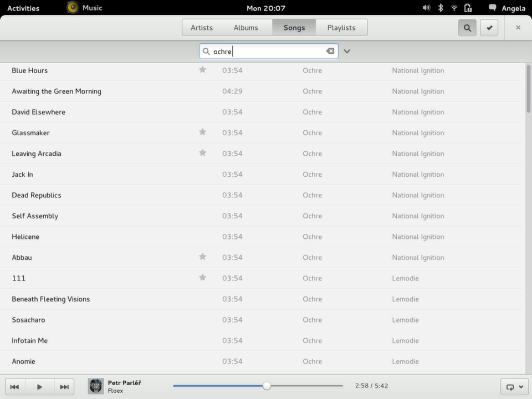This screenshot has height=399, width=532.
Task: Expand search filter options chevron
Action: [x=347, y=51]
